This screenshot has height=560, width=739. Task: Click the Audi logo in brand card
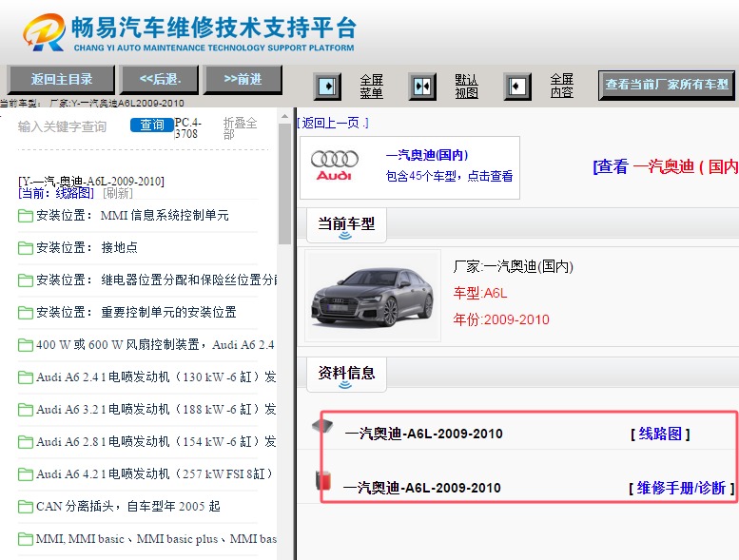pos(334,165)
